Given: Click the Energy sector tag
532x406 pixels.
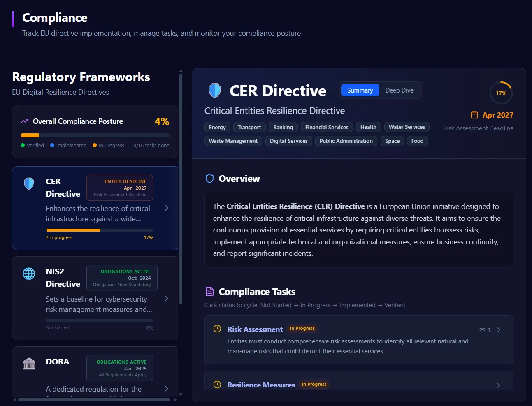Looking at the screenshot, I should (217, 127).
